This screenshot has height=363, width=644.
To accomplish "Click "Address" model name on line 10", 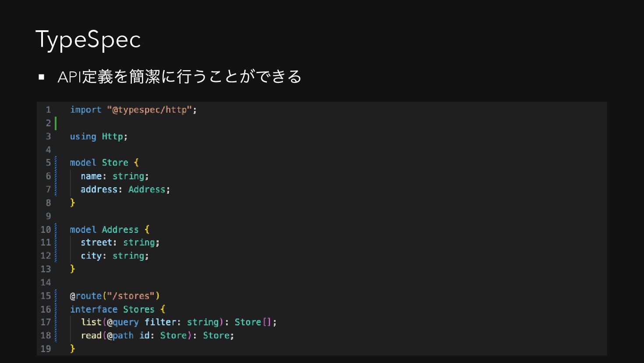I will click(120, 230).
